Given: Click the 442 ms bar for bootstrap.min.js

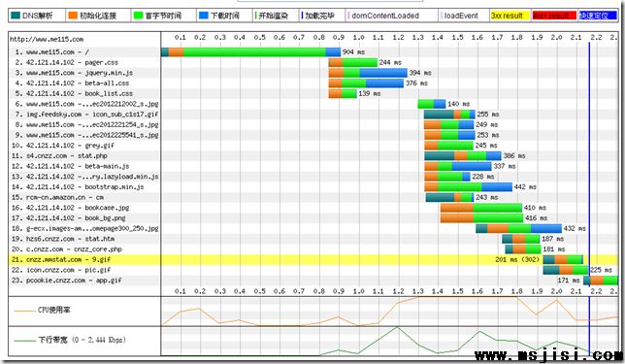Looking at the screenshot, I should click(469, 186).
